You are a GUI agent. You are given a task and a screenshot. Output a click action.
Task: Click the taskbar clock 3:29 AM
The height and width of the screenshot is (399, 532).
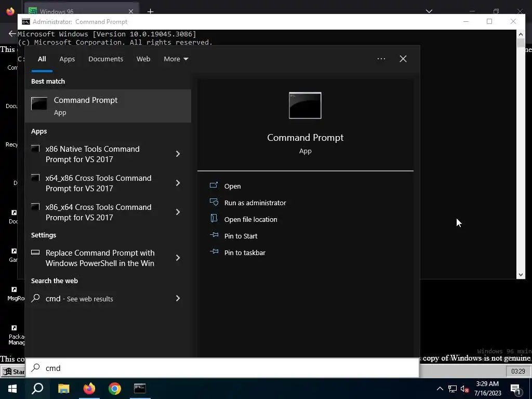pos(487,389)
